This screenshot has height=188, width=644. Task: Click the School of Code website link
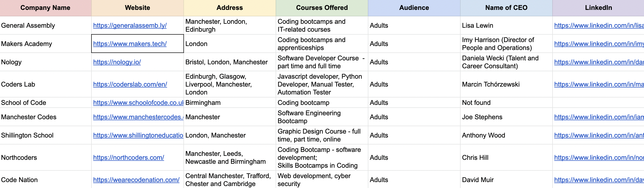[x=138, y=103]
